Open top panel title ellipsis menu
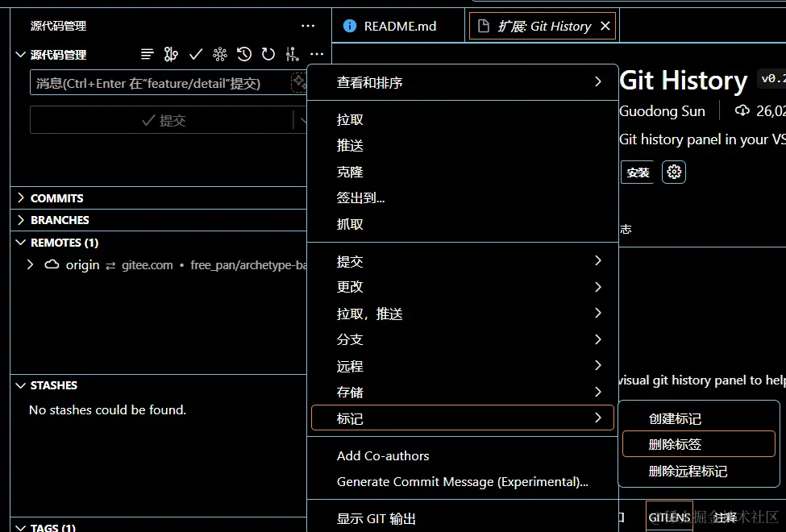The width and height of the screenshot is (786, 532). pyautogui.click(x=308, y=26)
